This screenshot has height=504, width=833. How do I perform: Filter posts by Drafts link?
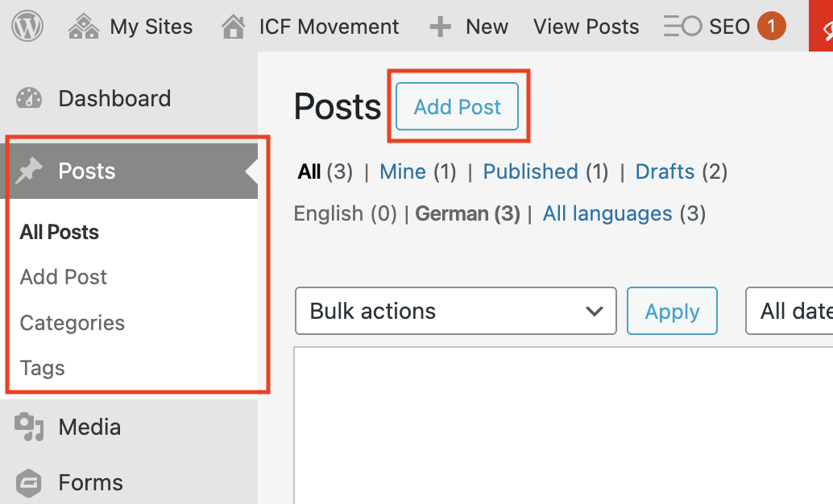(x=665, y=171)
